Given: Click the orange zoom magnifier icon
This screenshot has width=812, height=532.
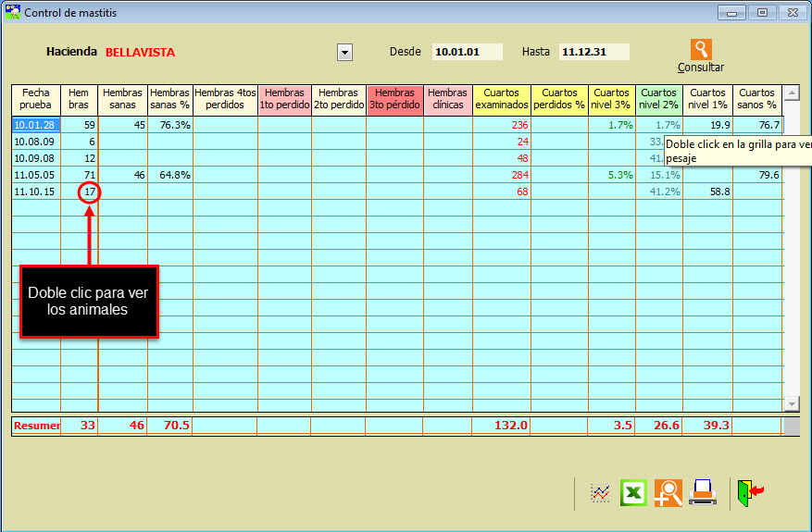Looking at the screenshot, I should 668,493.
